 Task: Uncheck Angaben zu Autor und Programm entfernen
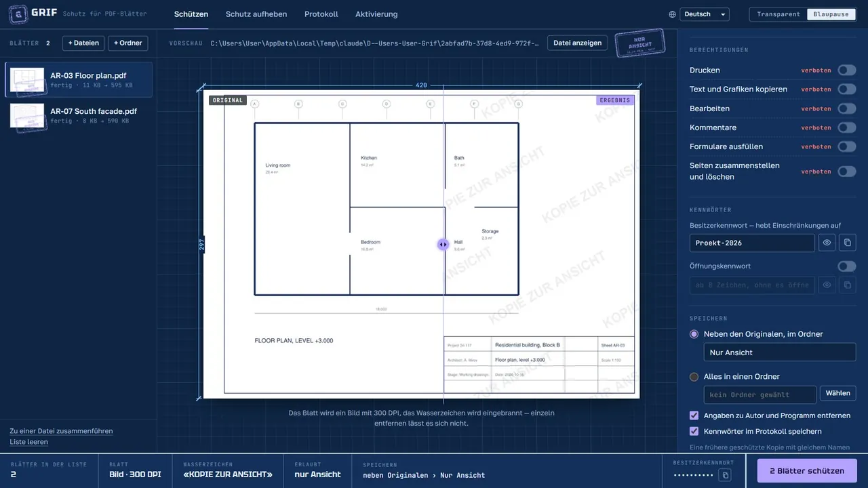click(x=694, y=415)
